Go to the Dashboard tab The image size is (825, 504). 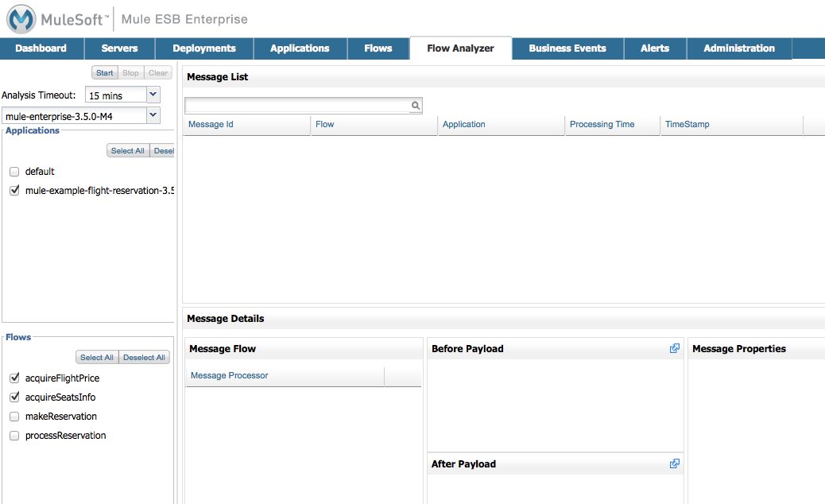pos(41,48)
